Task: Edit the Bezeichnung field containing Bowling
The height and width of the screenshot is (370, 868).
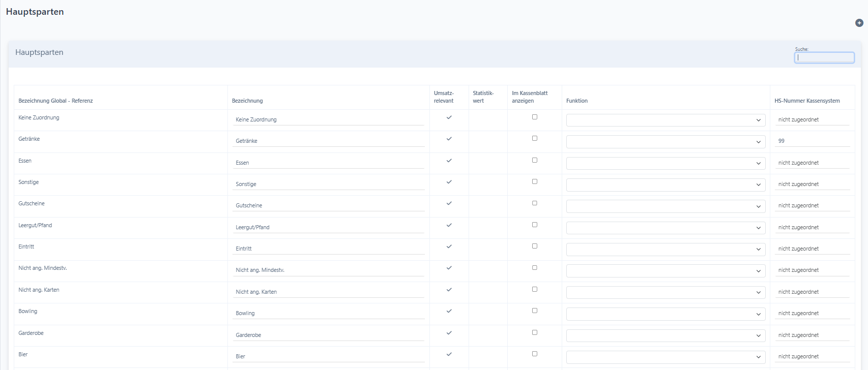Action: point(328,313)
